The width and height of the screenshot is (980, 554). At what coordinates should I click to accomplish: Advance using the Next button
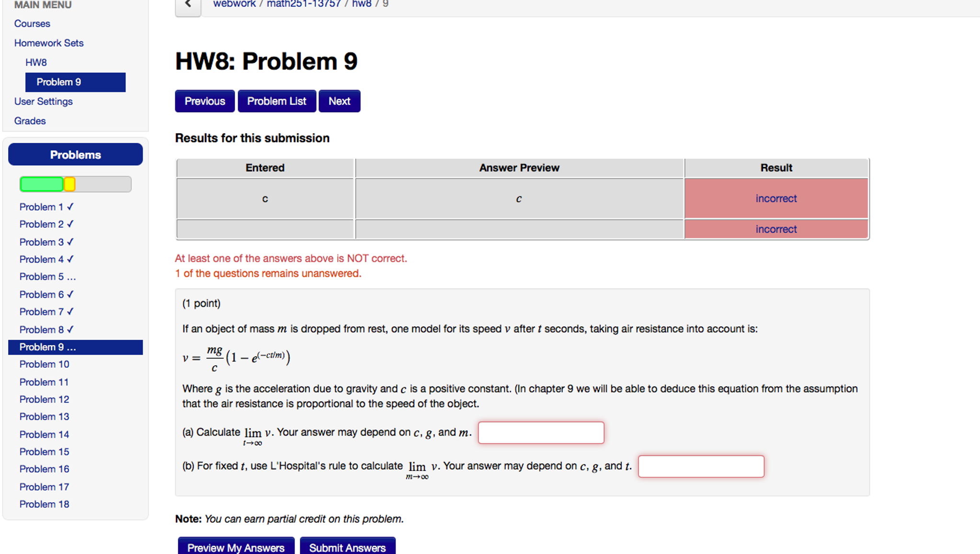[339, 101]
